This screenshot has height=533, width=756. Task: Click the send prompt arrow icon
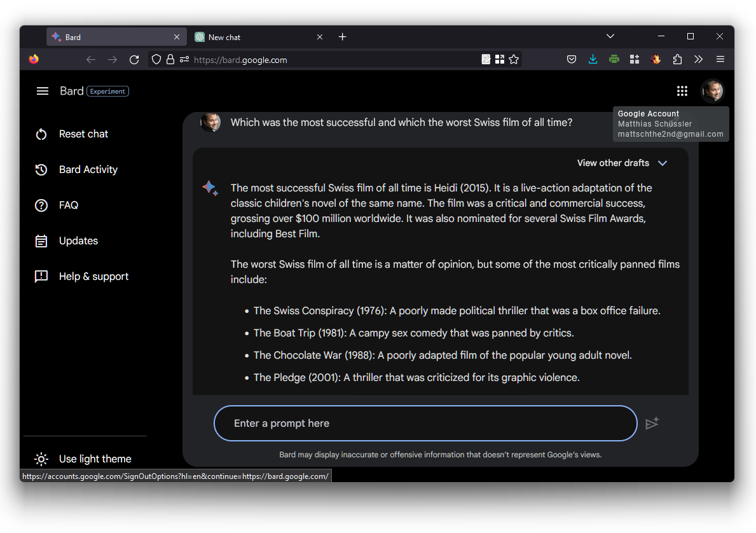click(x=652, y=423)
